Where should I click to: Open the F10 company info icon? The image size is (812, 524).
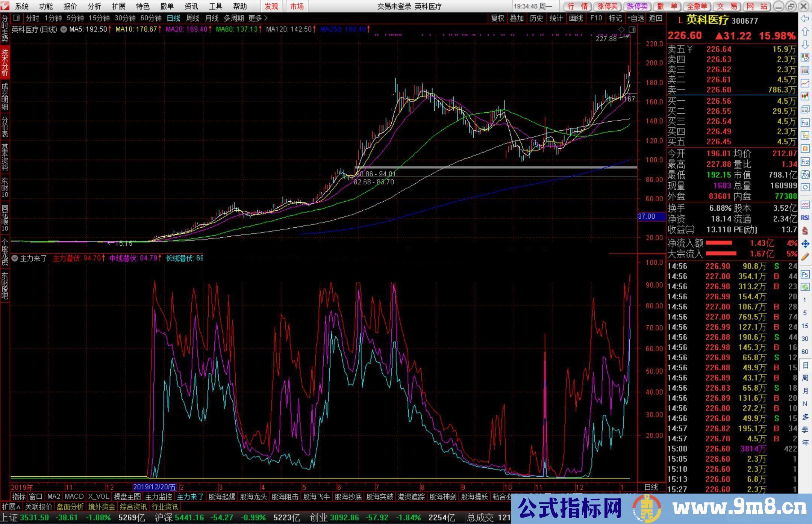click(x=805, y=123)
